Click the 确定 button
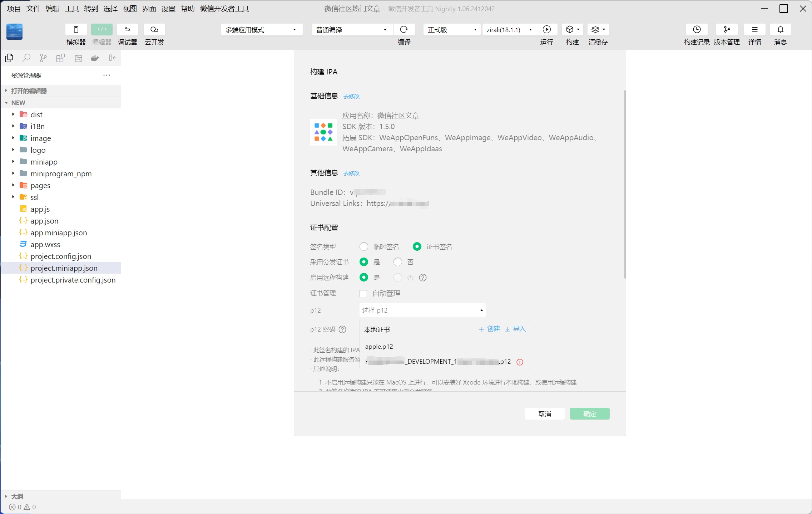 click(x=590, y=414)
